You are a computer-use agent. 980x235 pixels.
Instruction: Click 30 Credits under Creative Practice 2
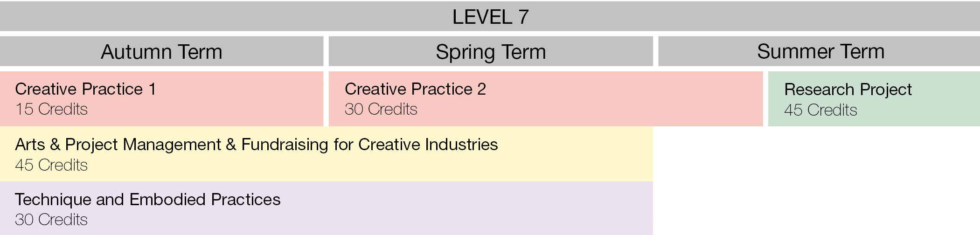[x=381, y=109]
